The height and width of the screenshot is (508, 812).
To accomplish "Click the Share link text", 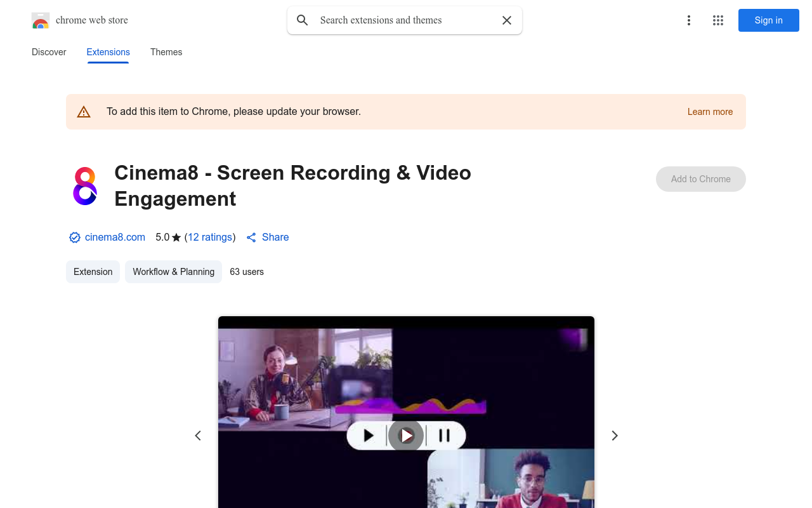I will 275,237.
